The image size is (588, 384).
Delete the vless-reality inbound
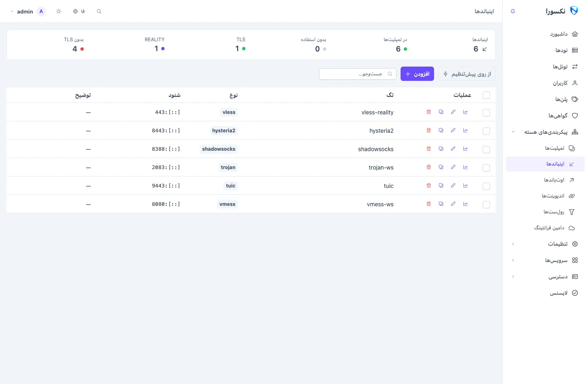tap(429, 112)
